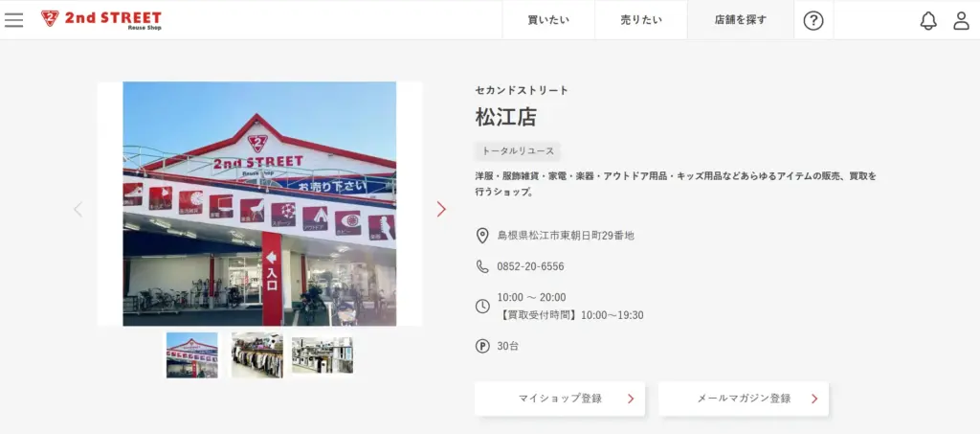Click the parking P icon
The width and height of the screenshot is (980, 434).
[482, 346]
